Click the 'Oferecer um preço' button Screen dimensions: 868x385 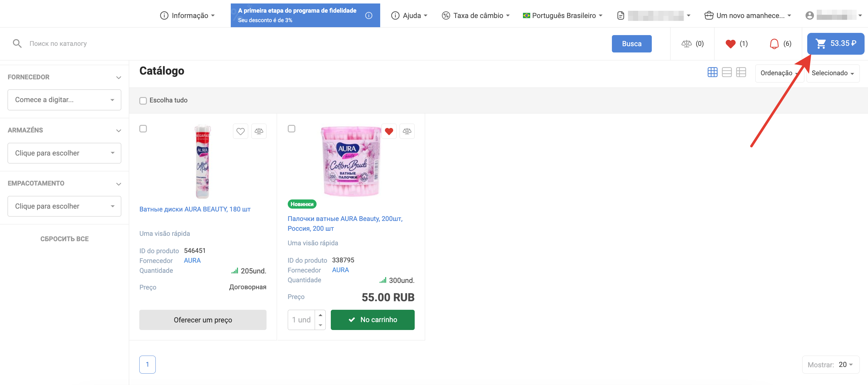click(x=203, y=320)
